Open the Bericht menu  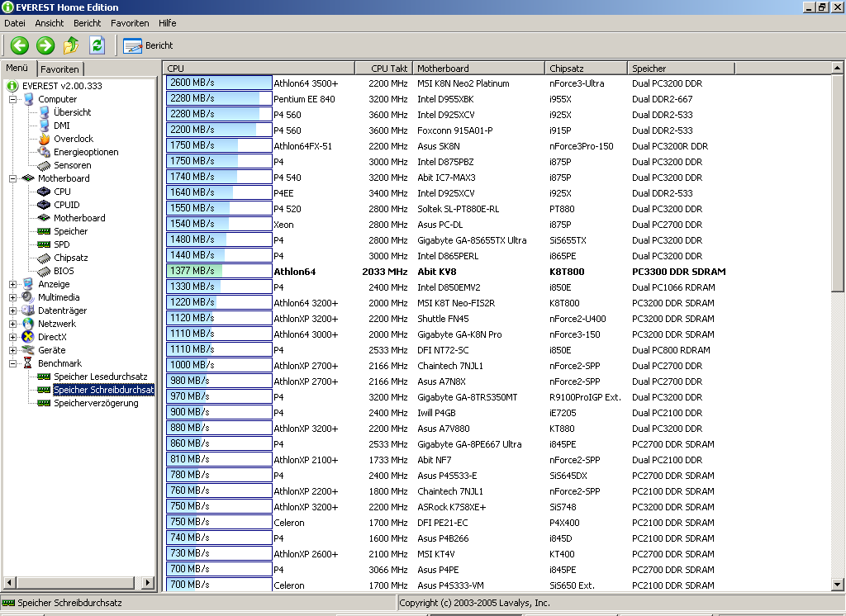87,23
